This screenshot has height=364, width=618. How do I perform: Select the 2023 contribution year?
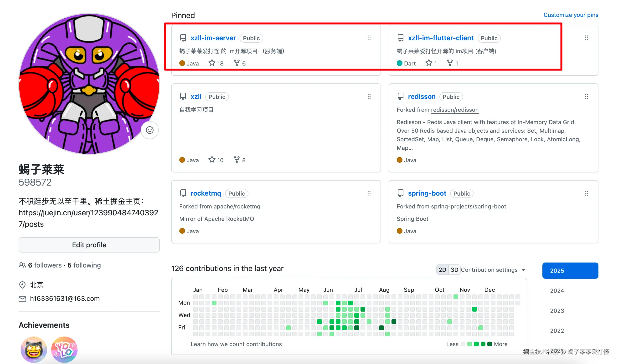tap(557, 311)
